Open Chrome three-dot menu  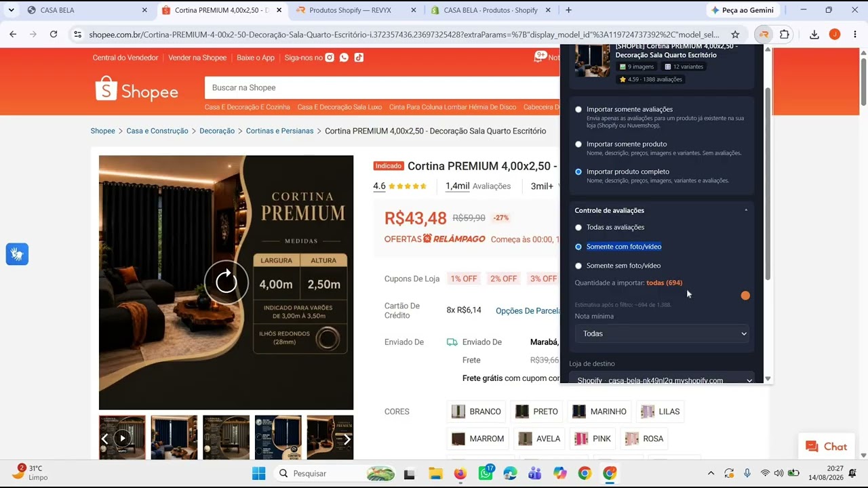pos(854,35)
